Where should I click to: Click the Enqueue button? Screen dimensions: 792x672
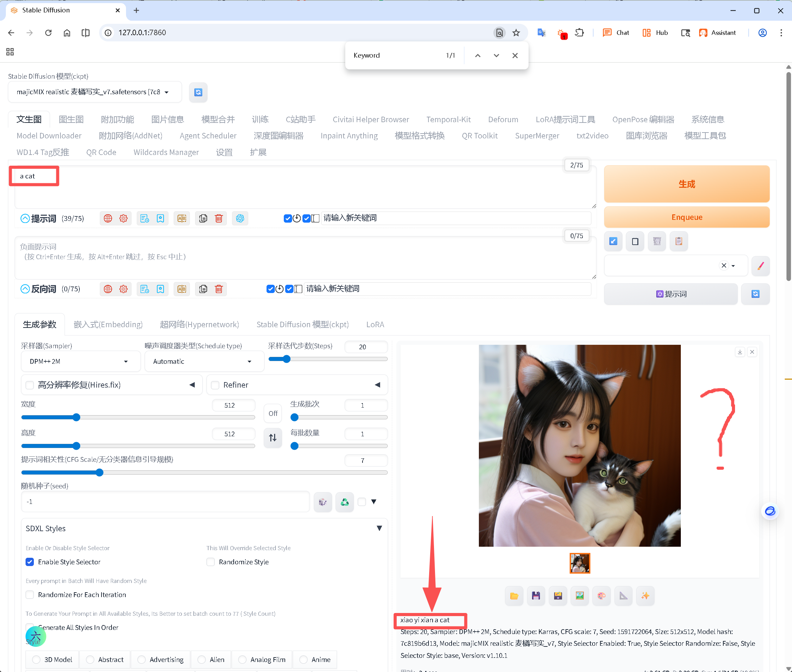pos(686,217)
